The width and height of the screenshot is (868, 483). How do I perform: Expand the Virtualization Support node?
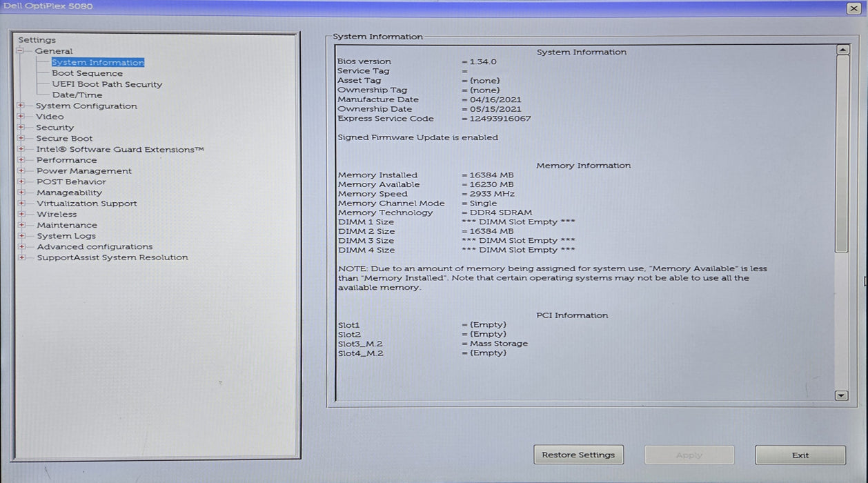[x=21, y=204]
